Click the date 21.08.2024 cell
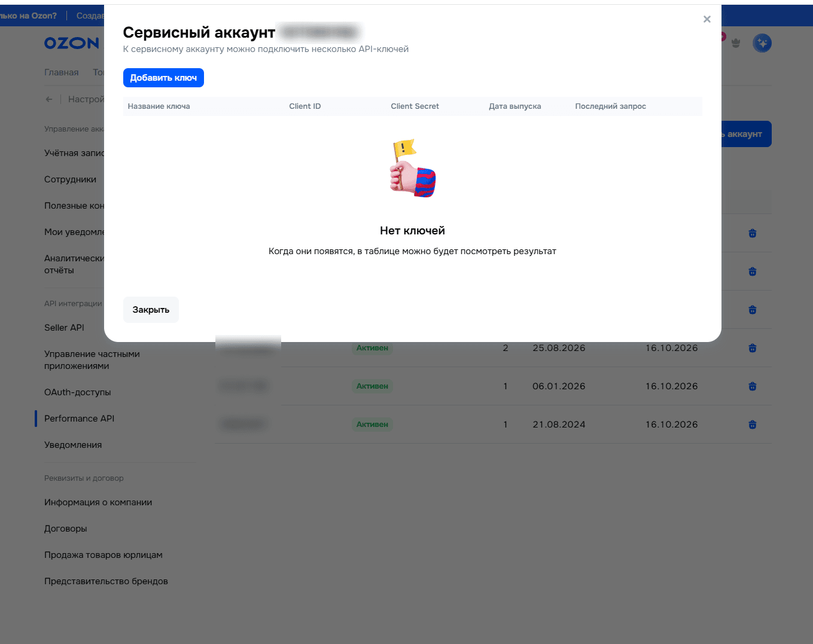 (x=559, y=425)
